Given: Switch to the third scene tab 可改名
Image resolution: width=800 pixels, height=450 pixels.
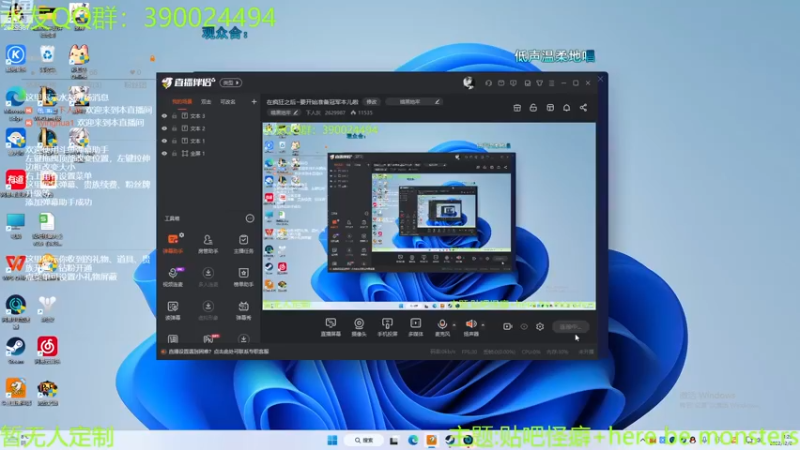Looking at the screenshot, I should [228, 102].
